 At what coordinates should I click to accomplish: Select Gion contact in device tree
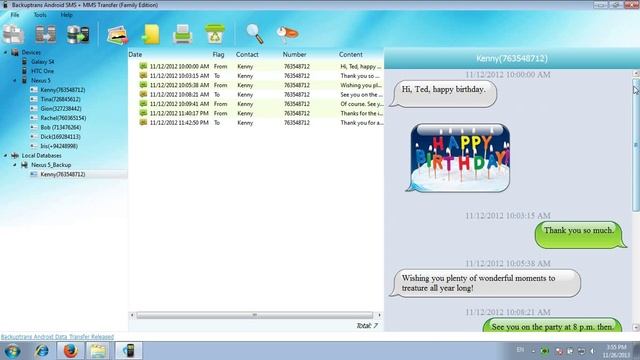[x=61, y=109]
